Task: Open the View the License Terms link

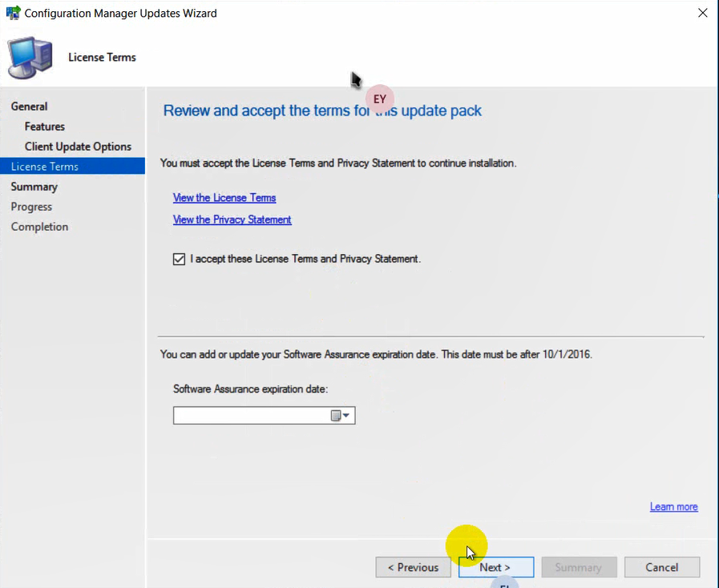Action: [x=224, y=198]
